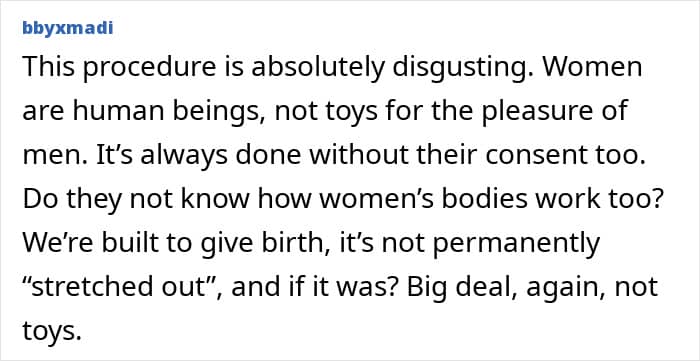Open the bbyxmadi user profile link
The image size is (700, 361).
tap(67, 29)
